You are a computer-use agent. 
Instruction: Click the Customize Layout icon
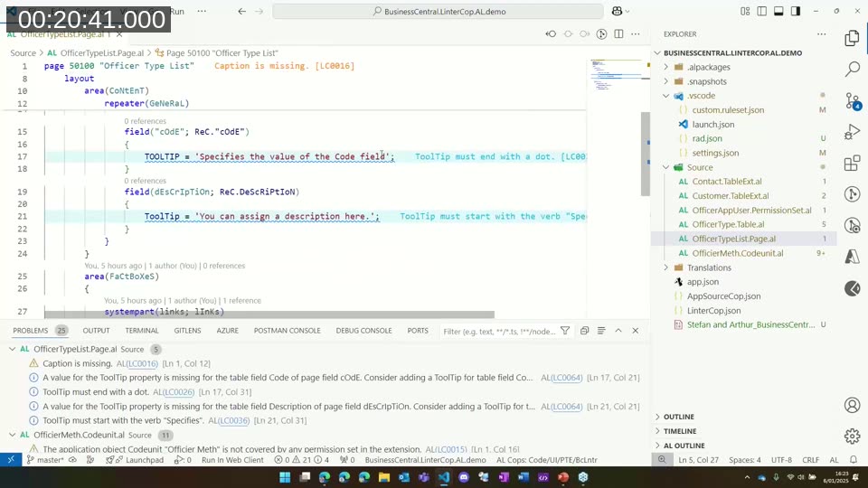tap(745, 11)
